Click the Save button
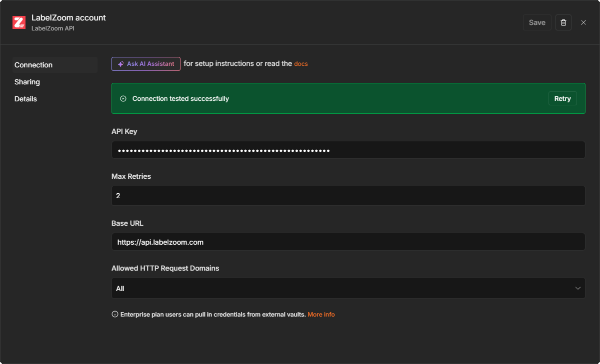Screen dimensions: 600x364 pyautogui.click(x=537, y=22)
